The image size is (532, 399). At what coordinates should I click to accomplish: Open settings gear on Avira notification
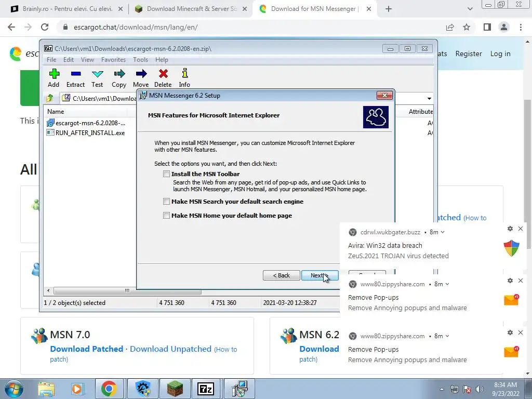[510, 229]
